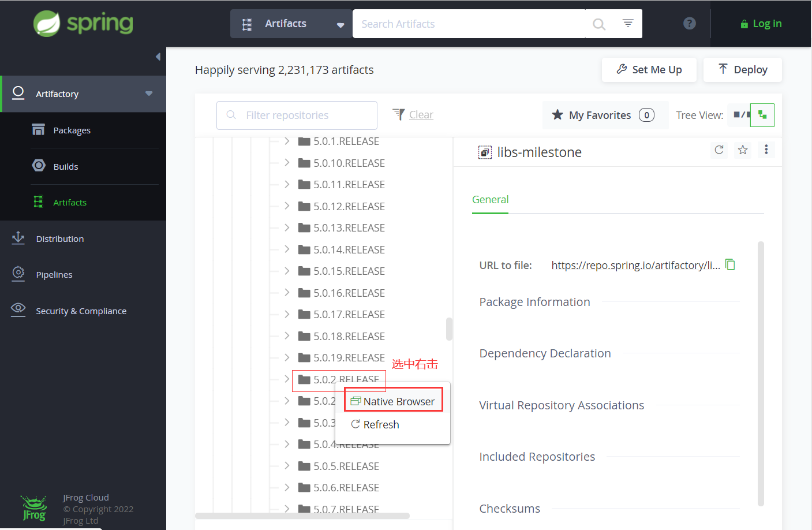
Task: Click the Packages sidebar icon
Action: pyautogui.click(x=38, y=130)
